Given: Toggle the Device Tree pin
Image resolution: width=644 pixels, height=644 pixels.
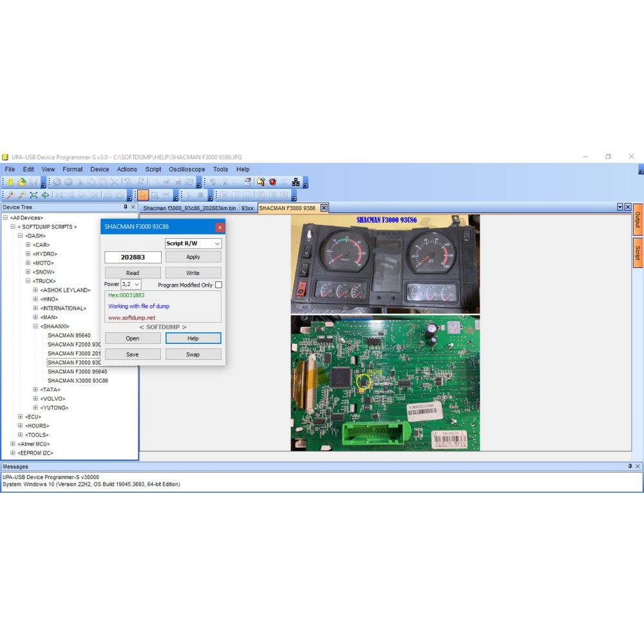Looking at the screenshot, I should pos(126,207).
